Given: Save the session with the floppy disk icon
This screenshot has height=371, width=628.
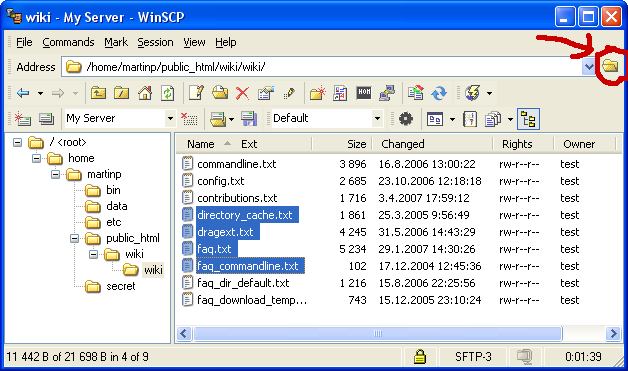Looking at the screenshot, I should point(249,119).
